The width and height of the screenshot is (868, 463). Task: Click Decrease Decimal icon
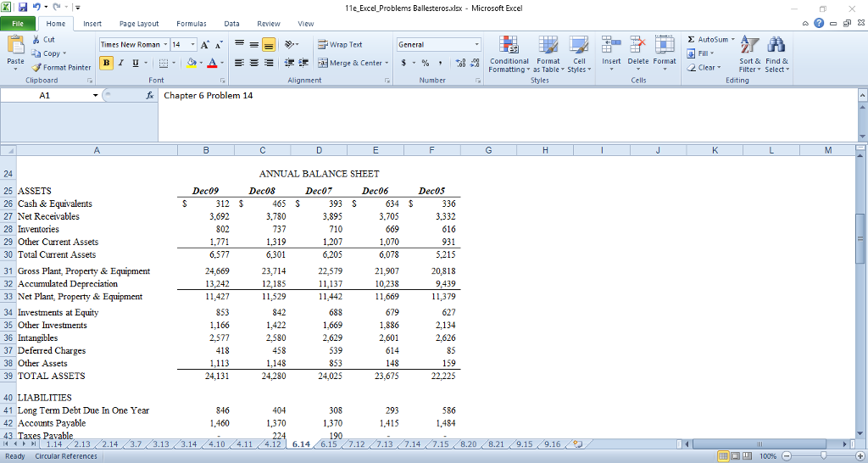tap(475, 63)
